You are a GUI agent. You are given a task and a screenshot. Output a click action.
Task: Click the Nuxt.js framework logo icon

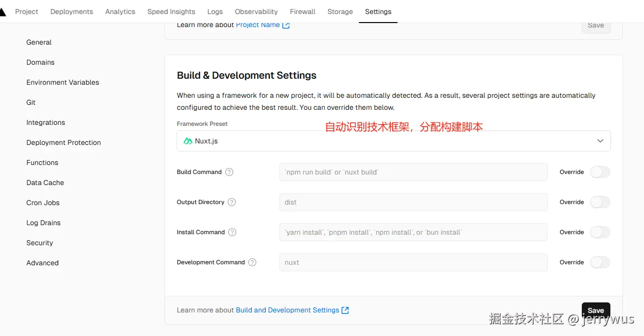[x=188, y=141]
